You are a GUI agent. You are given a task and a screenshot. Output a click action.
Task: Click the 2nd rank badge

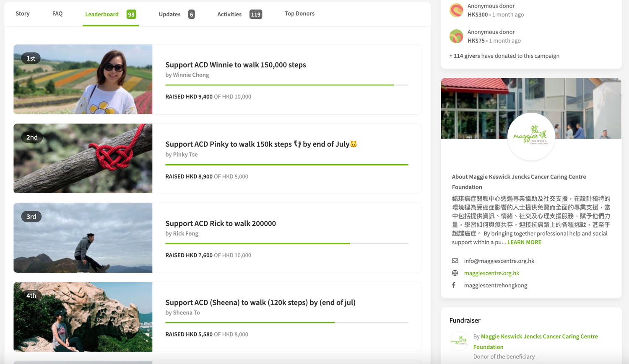click(x=32, y=137)
